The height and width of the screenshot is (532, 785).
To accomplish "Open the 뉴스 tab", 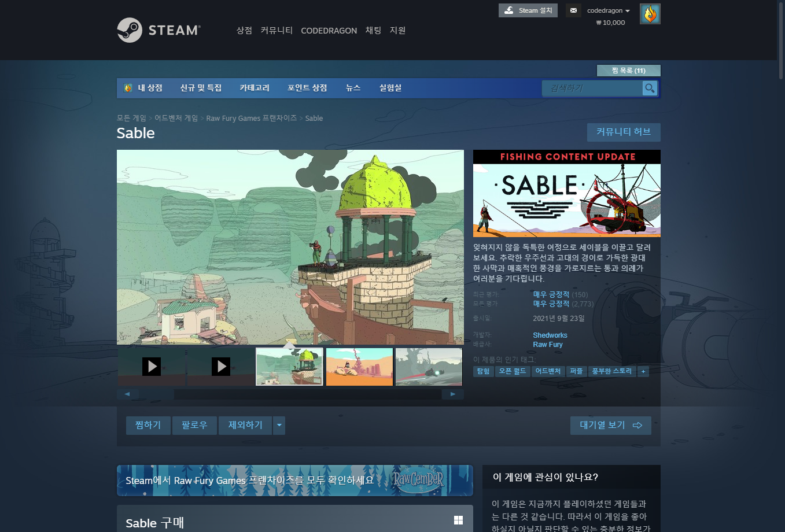I will click(353, 88).
